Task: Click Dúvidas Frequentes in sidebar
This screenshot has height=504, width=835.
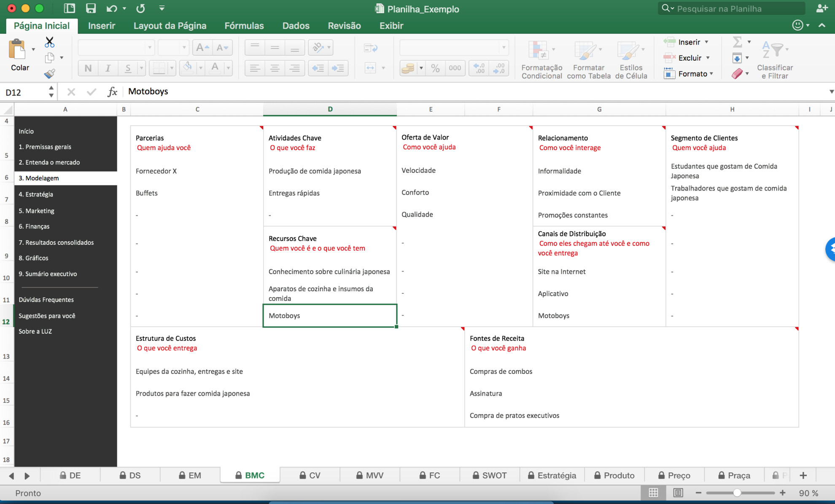Action: tap(46, 300)
